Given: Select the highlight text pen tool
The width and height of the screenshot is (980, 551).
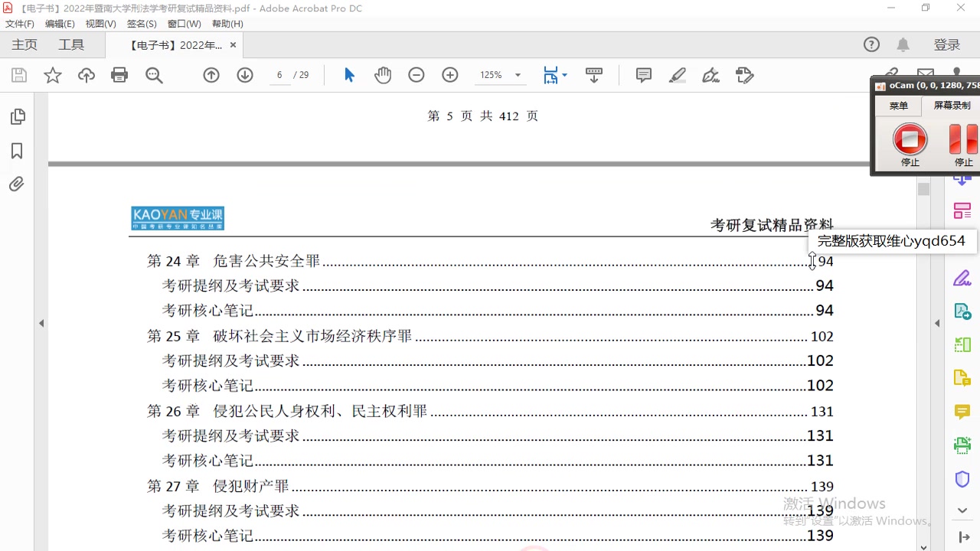Looking at the screenshot, I should 678,75.
